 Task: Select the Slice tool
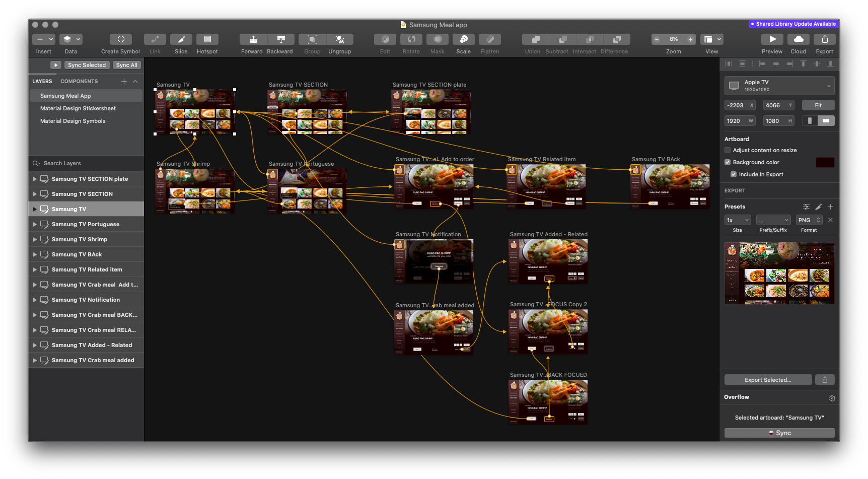(181, 39)
